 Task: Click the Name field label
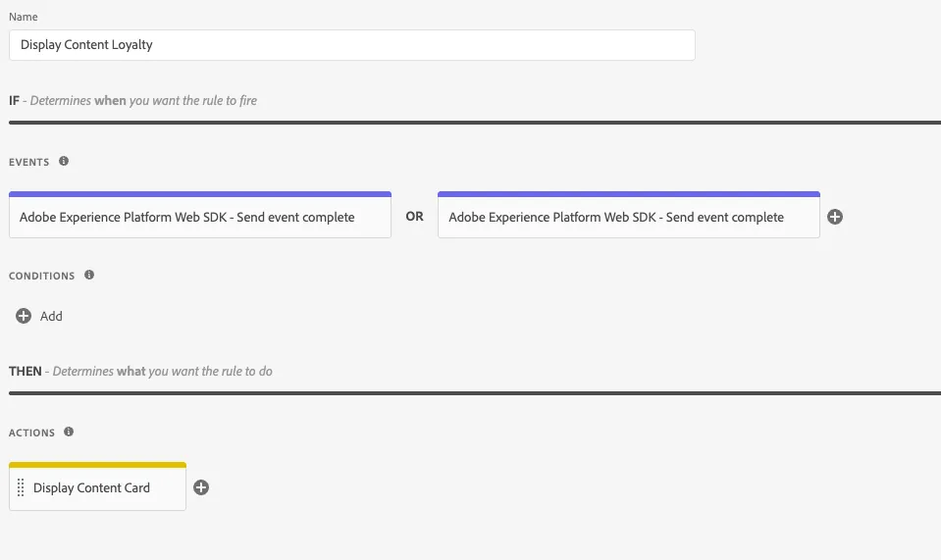pyautogui.click(x=24, y=17)
